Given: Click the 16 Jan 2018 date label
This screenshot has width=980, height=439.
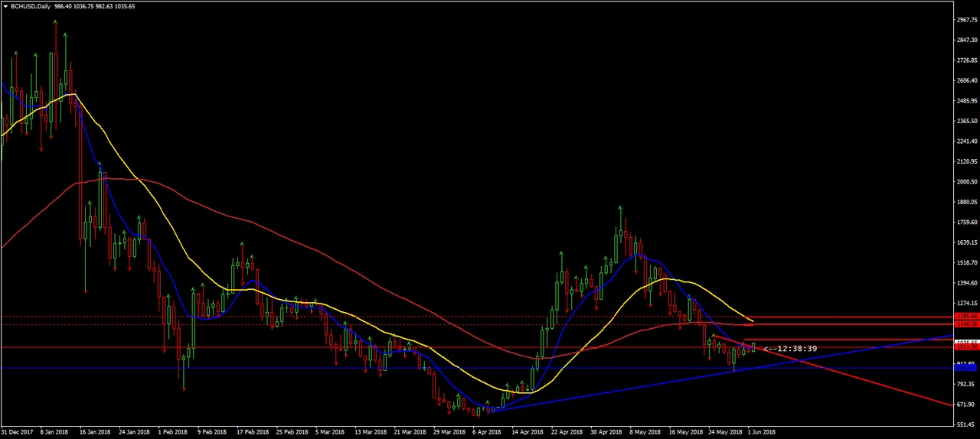Looking at the screenshot, I should pos(93,432).
